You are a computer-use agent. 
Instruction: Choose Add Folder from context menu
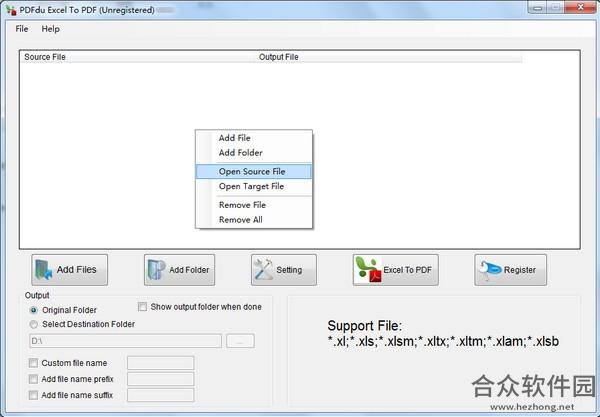click(x=254, y=153)
